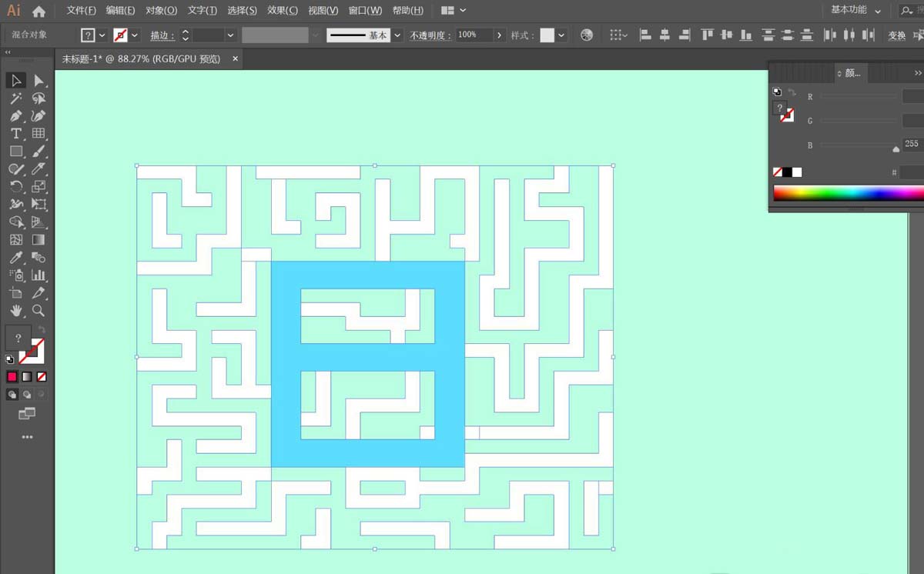Image resolution: width=924 pixels, height=574 pixels.
Task: Swap fill and stroke colors
Action: (x=42, y=329)
